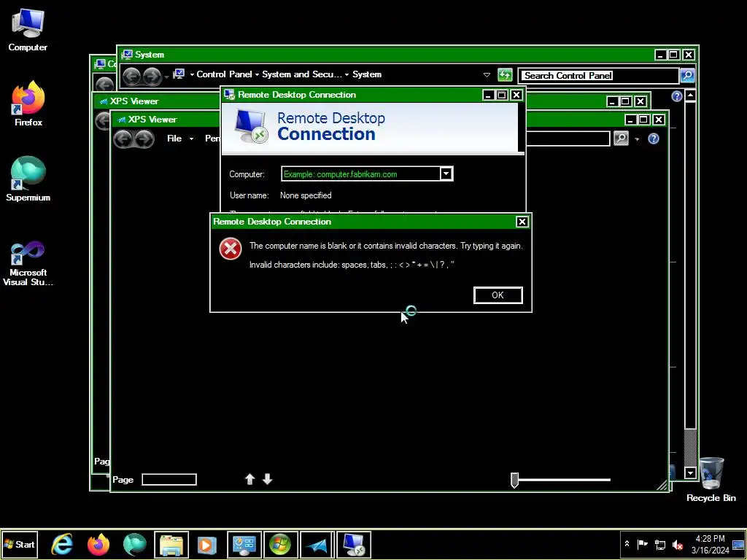Select System and Security breadcrumb
The width and height of the screenshot is (747, 560).
click(302, 74)
